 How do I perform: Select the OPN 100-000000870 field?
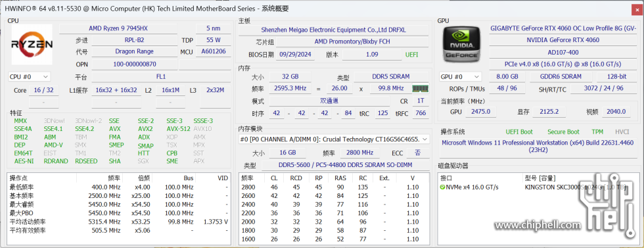[134, 64]
